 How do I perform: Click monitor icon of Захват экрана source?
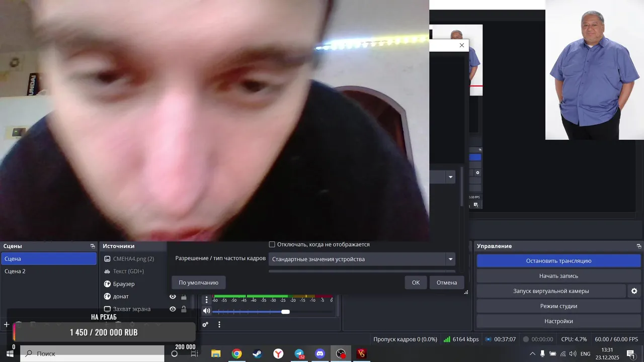[107, 309]
